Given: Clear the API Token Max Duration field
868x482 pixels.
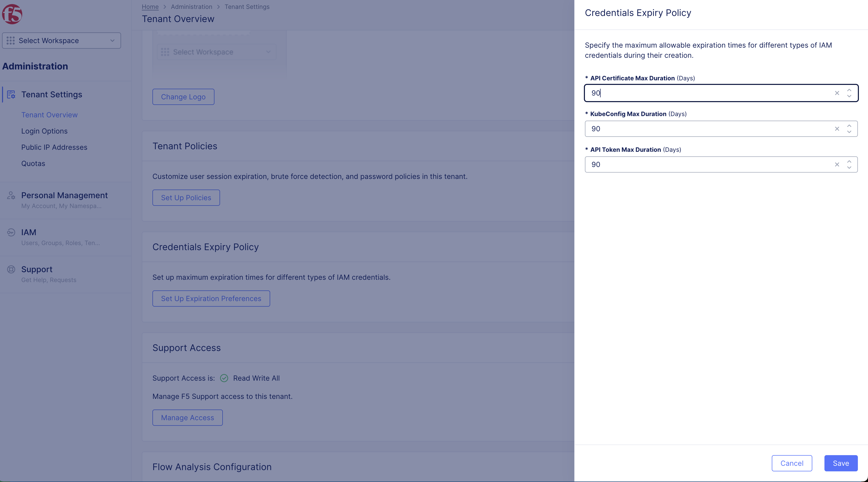Looking at the screenshot, I should pos(837,165).
